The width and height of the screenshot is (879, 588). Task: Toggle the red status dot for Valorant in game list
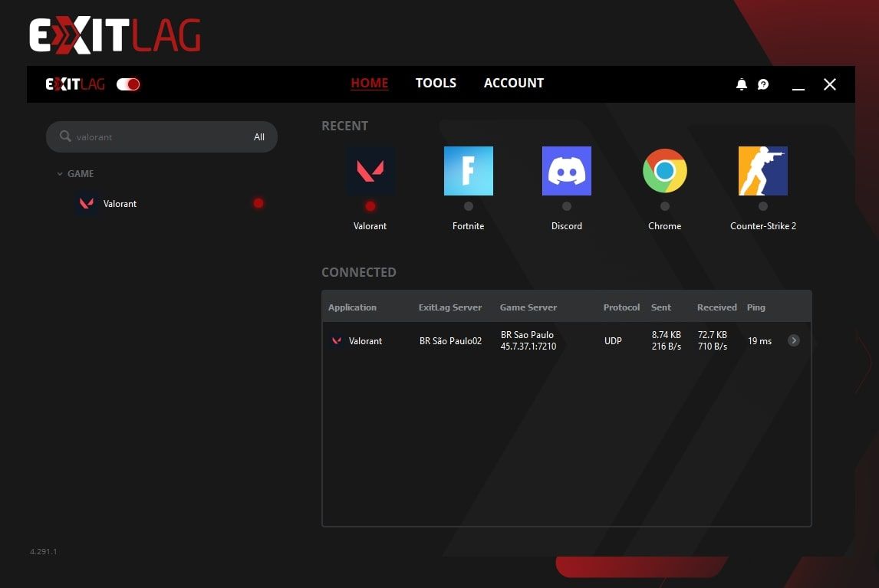tap(258, 203)
